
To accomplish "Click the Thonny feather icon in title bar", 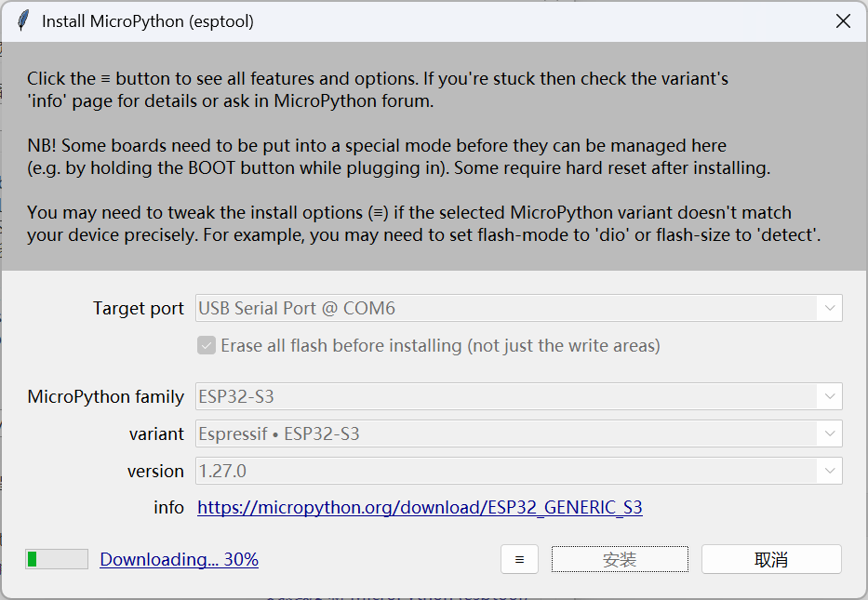I will pos(23,21).
